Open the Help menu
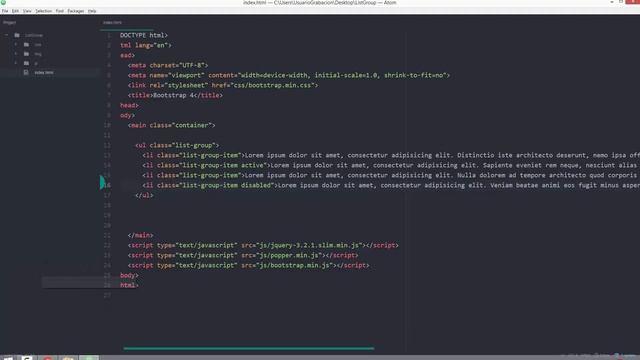Screen dimensions: 640x360 92,11
